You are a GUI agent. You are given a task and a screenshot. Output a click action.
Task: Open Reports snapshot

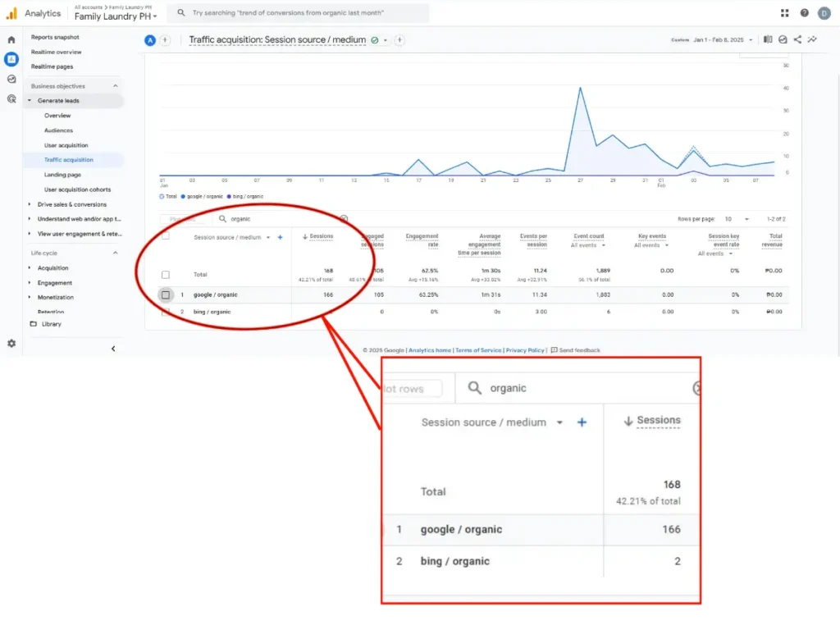point(55,38)
